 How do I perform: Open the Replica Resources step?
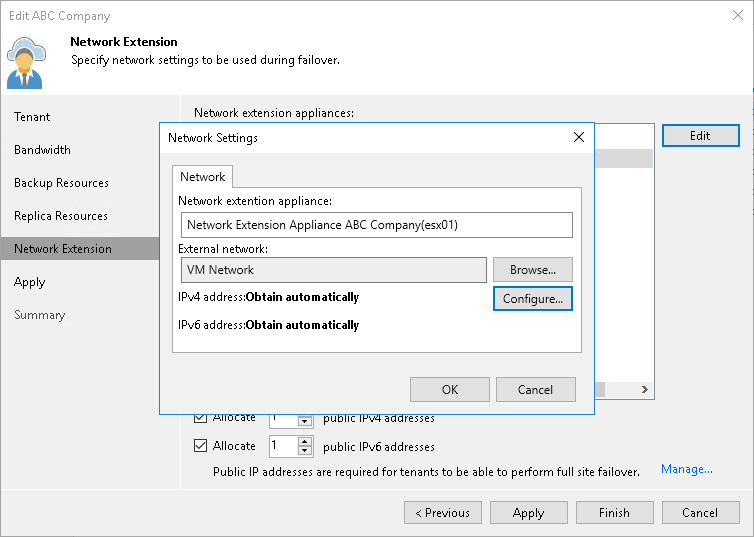[60, 216]
